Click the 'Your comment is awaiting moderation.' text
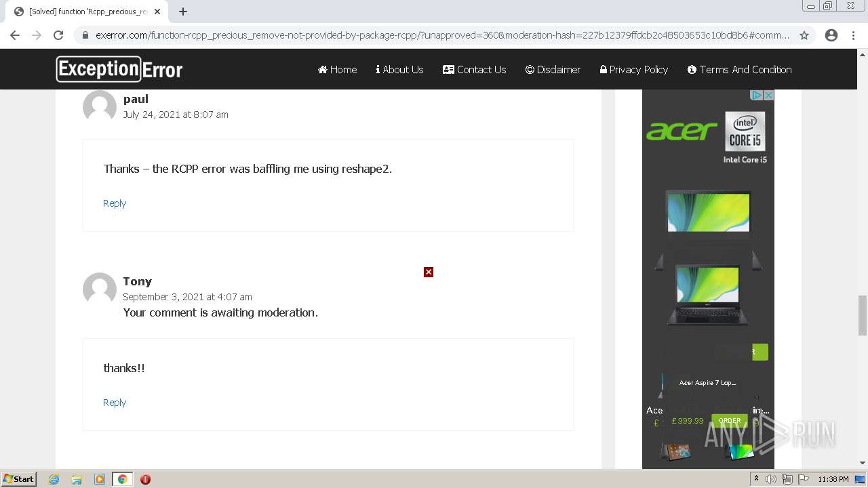This screenshot has height=488, width=868. 220,312
